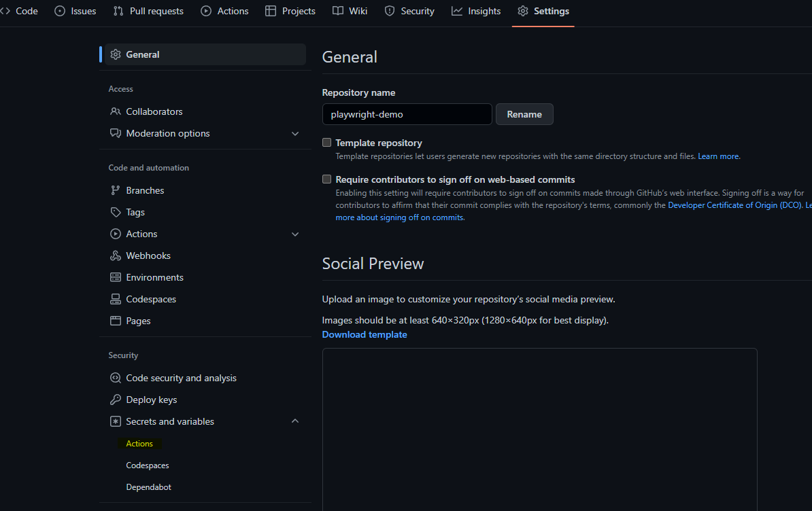Switch to the Issues tab

tap(75, 11)
